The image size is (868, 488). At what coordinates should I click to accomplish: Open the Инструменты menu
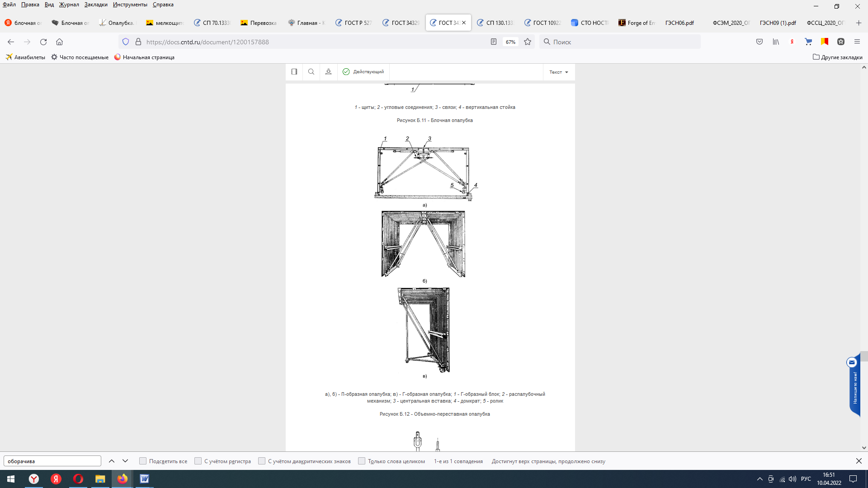(x=130, y=5)
